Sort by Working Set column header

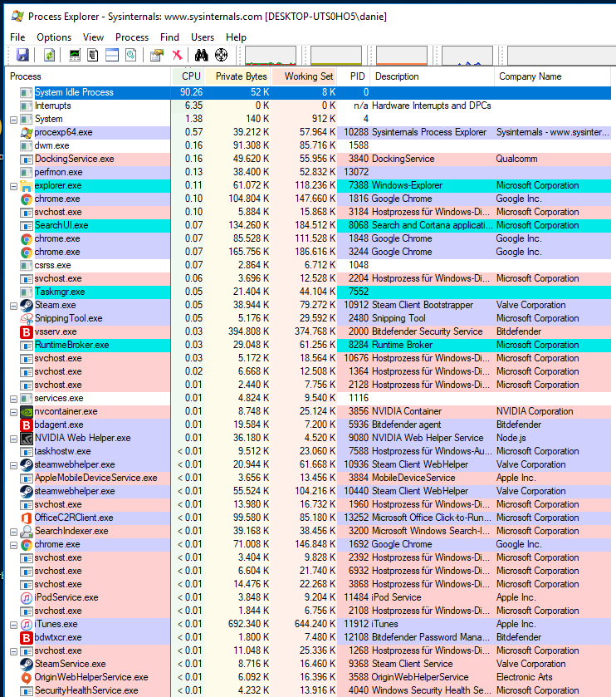[304, 76]
